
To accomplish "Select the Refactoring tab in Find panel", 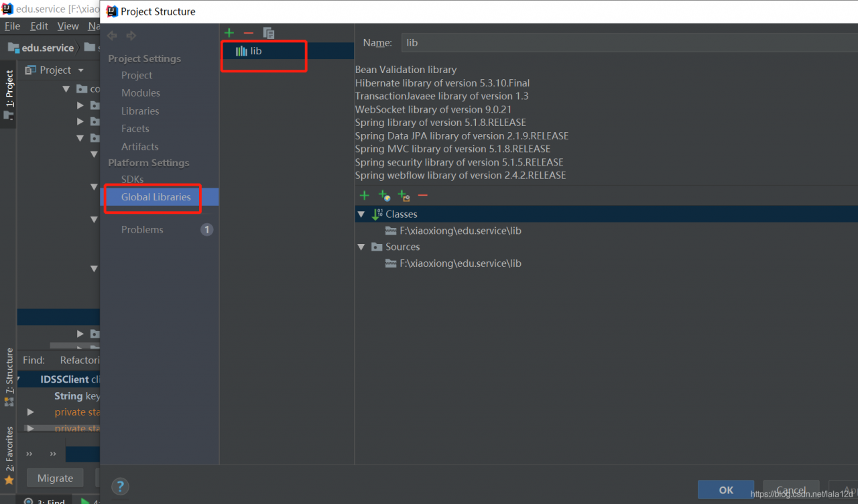I will [79, 360].
